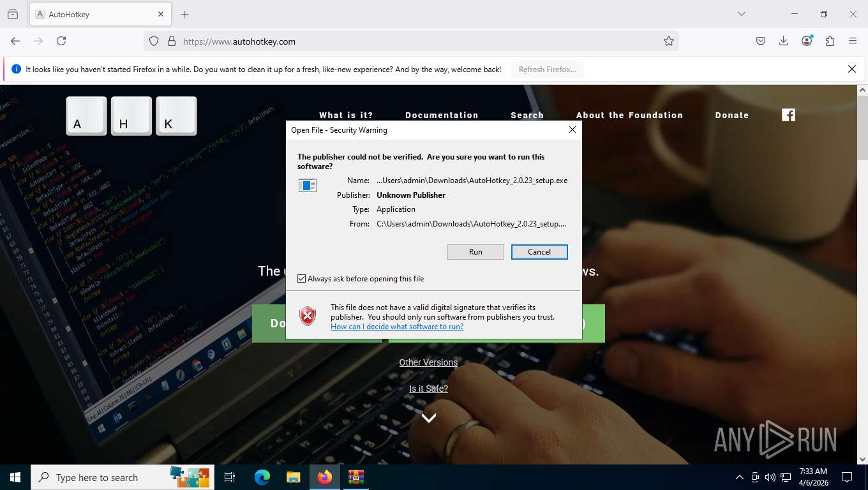Image resolution: width=868 pixels, height=490 pixels.
Task: Open the 'Is it Safe?' link
Action: 428,389
